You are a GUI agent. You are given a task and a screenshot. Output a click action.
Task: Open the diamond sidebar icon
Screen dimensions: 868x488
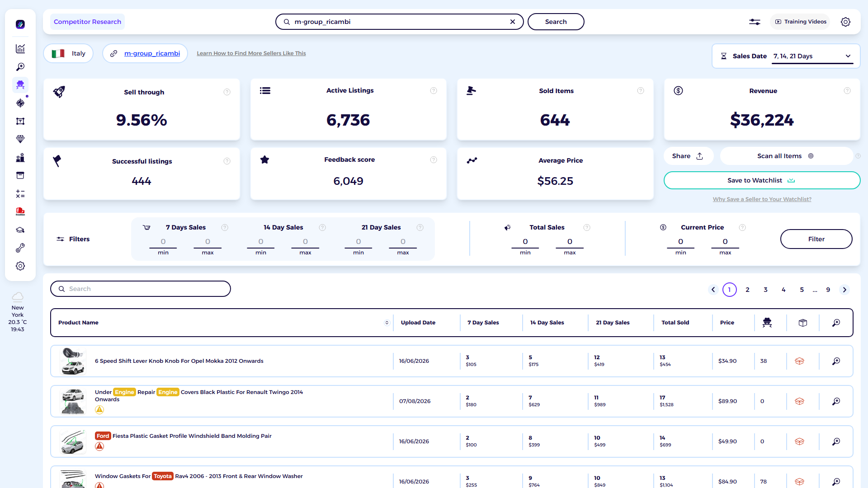click(20, 139)
